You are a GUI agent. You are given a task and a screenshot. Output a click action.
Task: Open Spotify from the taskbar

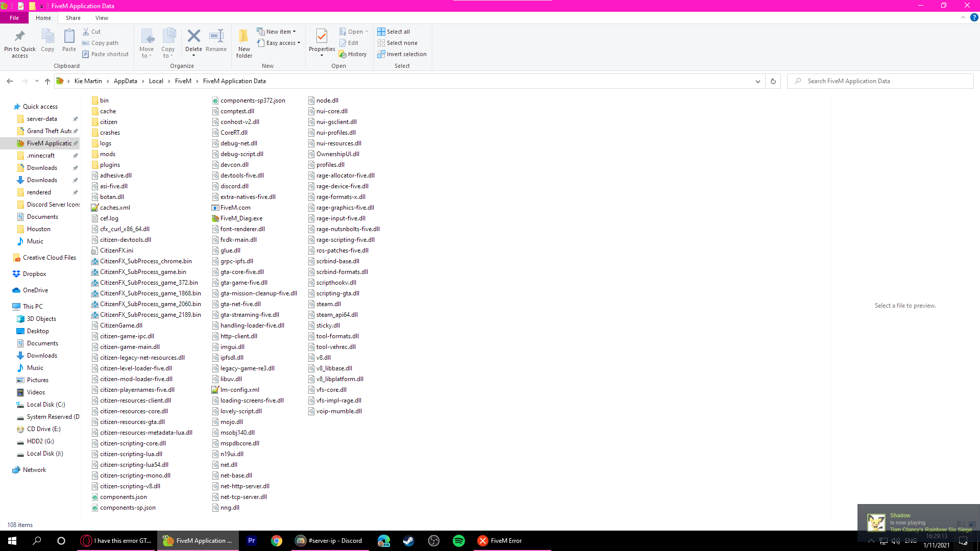pyautogui.click(x=458, y=541)
